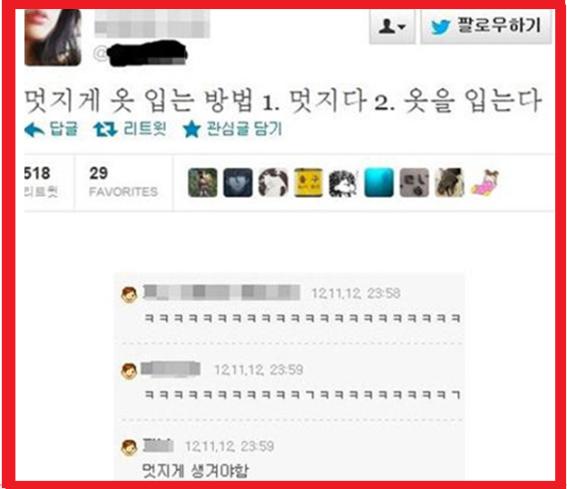
Task: Click the second commenter's face icon
Action: pyautogui.click(x=129, y=371)
